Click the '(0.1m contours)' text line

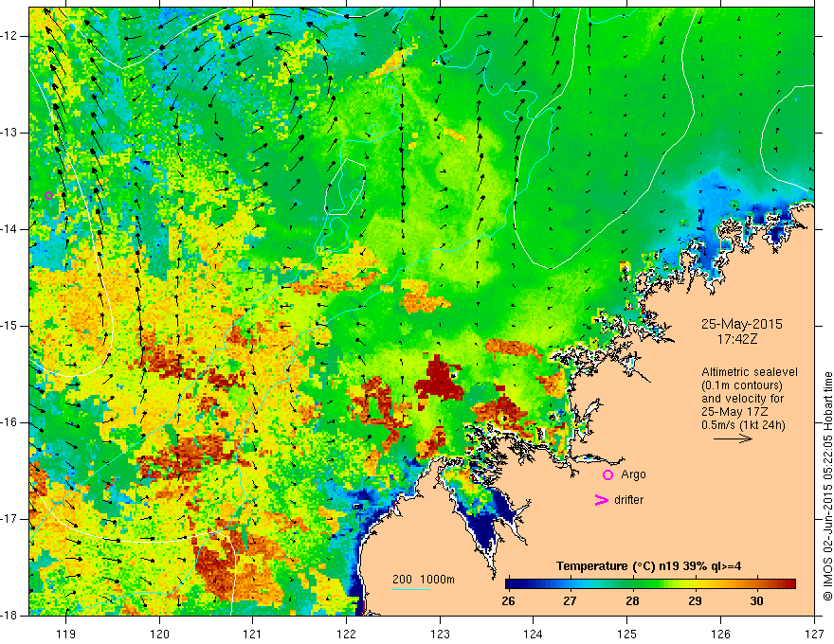coord(742,385)
